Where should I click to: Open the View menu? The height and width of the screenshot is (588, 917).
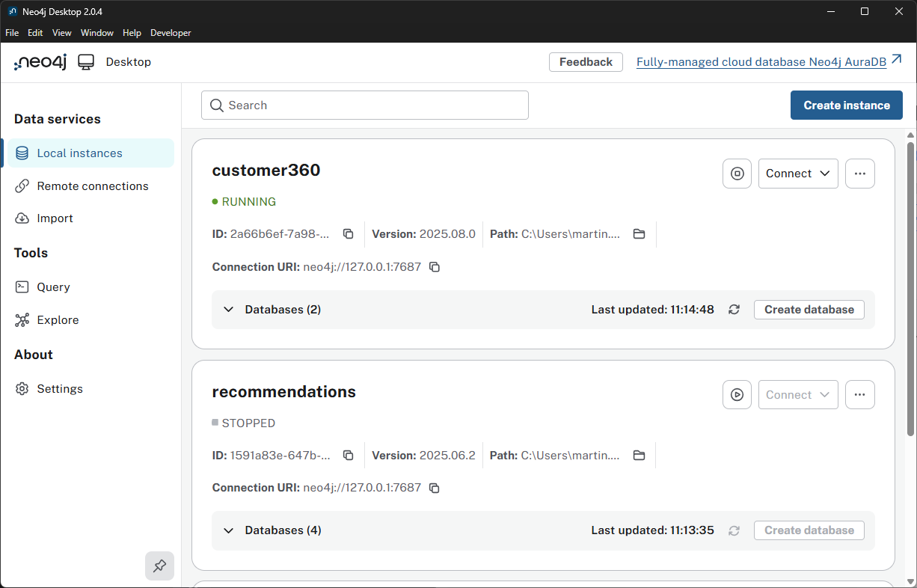[62, 33]
